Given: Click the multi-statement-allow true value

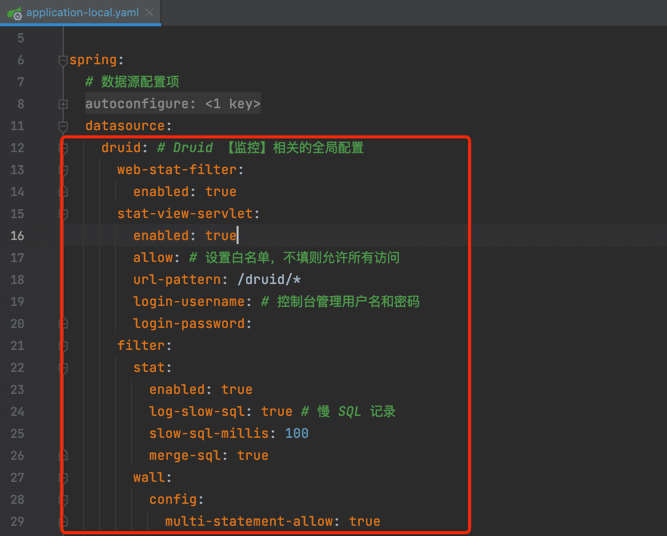Looking at the screenshot, I should (364, 522).
